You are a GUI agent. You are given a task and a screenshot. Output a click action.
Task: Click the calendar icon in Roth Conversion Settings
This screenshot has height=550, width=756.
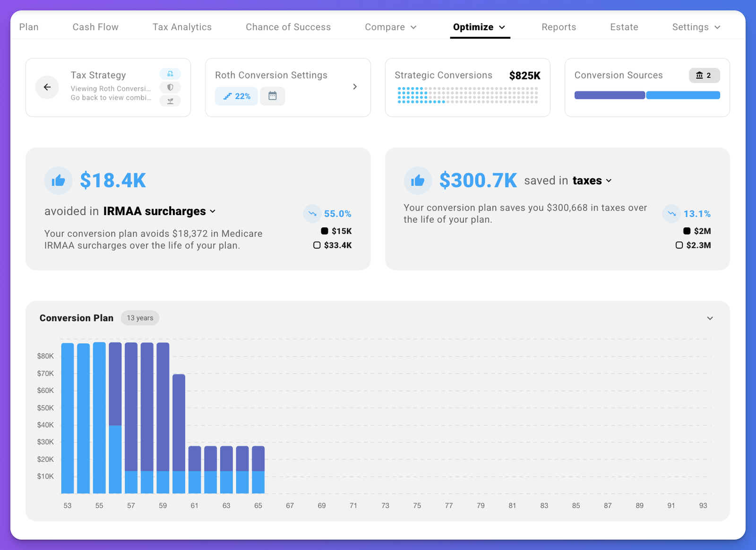tap(273, 96)
